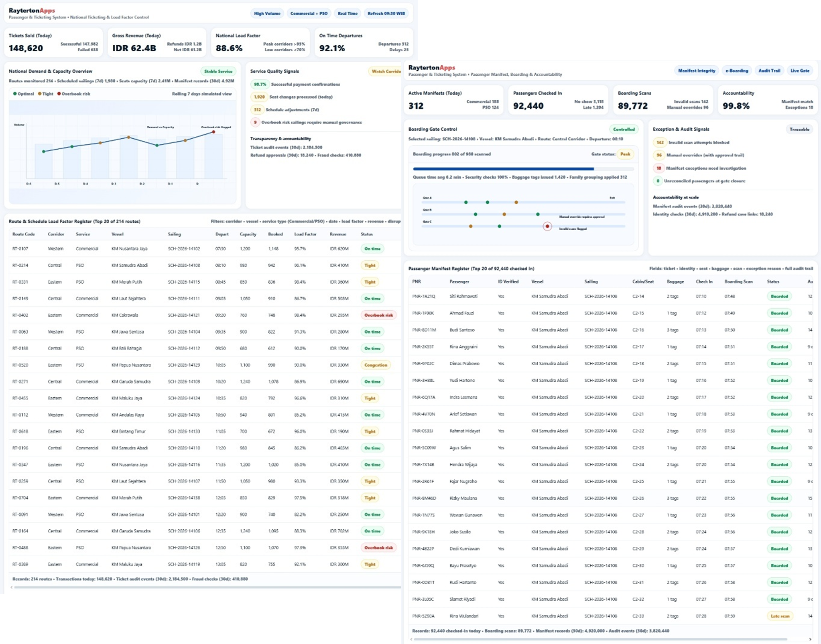Click the Boarding Scan column header
The image size is (821, 644).
pyautogui.click(x=738, y=281)
